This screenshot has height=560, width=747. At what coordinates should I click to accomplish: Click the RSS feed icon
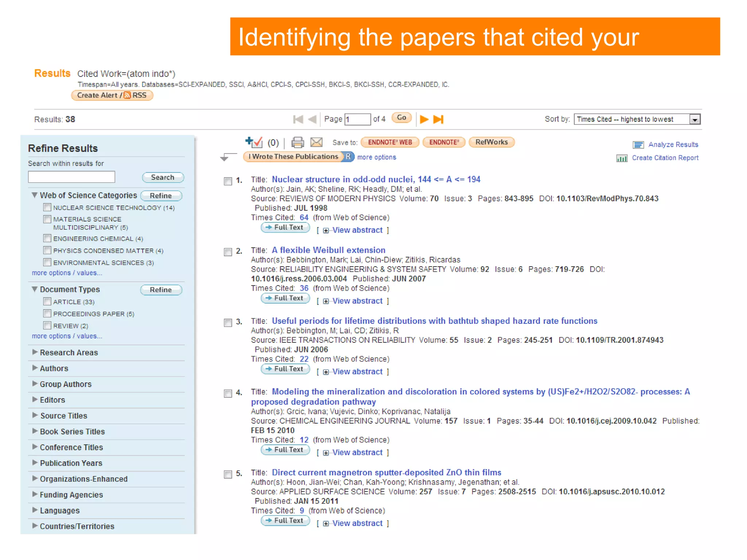coord(127,95)
